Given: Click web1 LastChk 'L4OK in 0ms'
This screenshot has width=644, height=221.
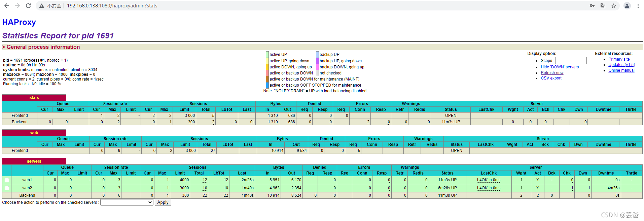Looking at the screenshot, I should (x=489, y=180).
